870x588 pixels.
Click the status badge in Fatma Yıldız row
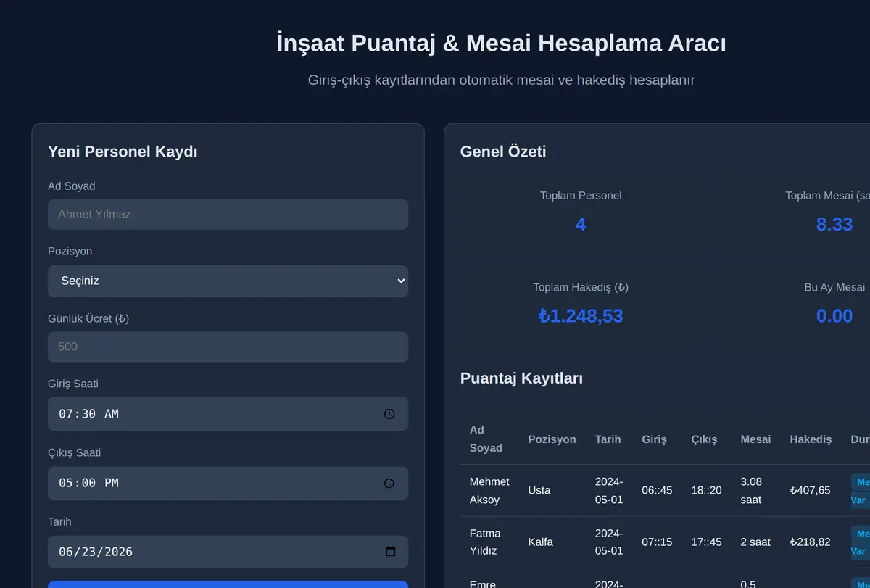click(861, 542)
